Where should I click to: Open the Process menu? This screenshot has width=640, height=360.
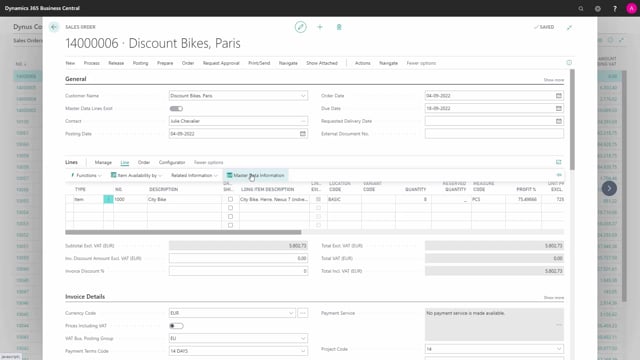coord(91,63)
